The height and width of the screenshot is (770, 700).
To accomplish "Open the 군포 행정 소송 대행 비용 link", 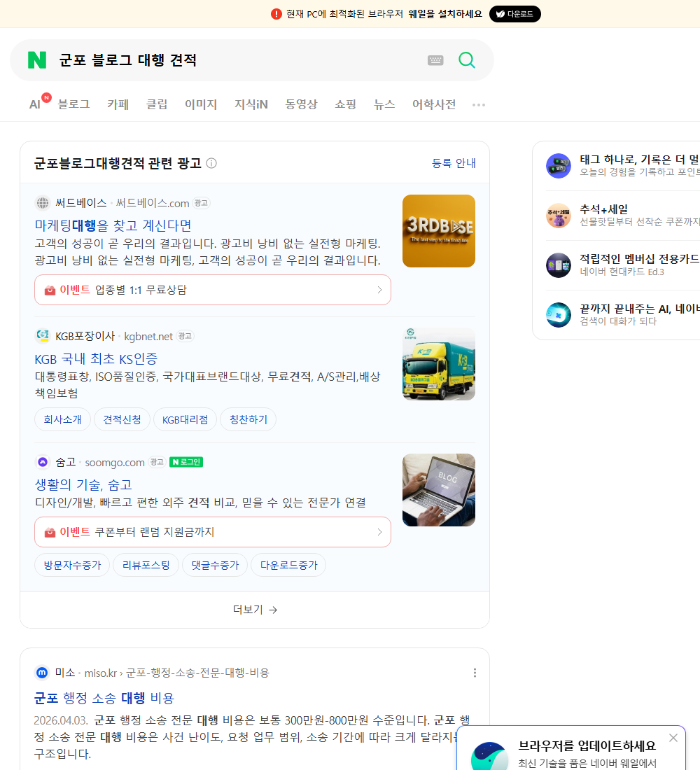I will (x=104, y=698).
